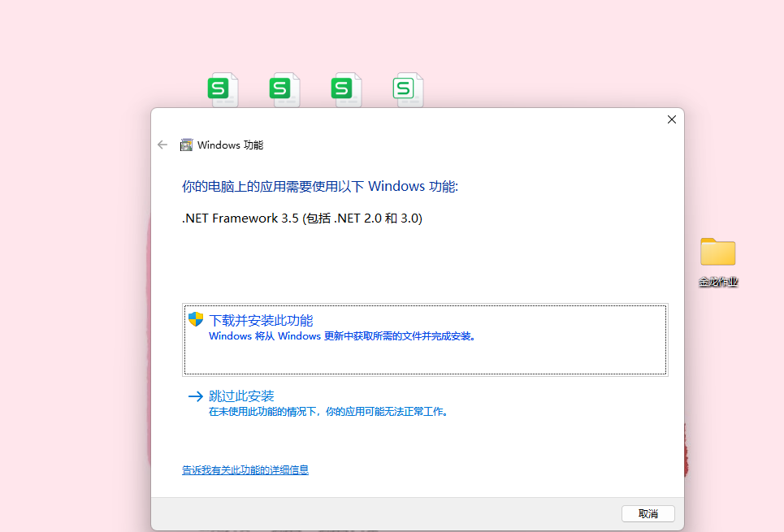Select the 金龙作业 folder label
Screen dimensions: 784x532
pyautogui.click(x=718, y=282)
